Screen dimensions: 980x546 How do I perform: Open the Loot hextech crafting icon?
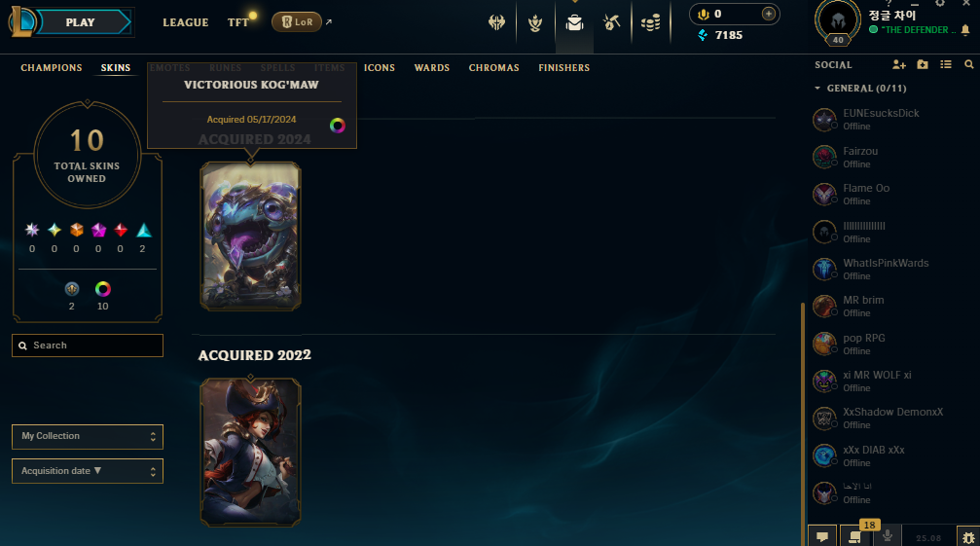[612, 23]
